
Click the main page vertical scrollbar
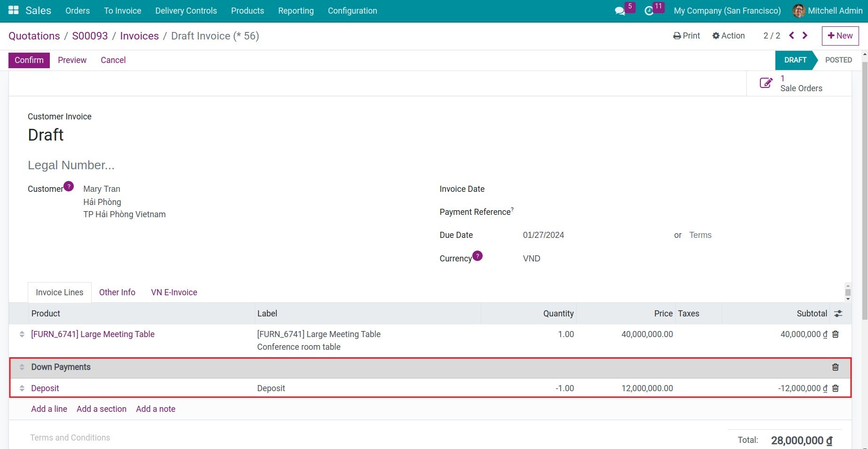pyautogui.click(x=865, y=190)
